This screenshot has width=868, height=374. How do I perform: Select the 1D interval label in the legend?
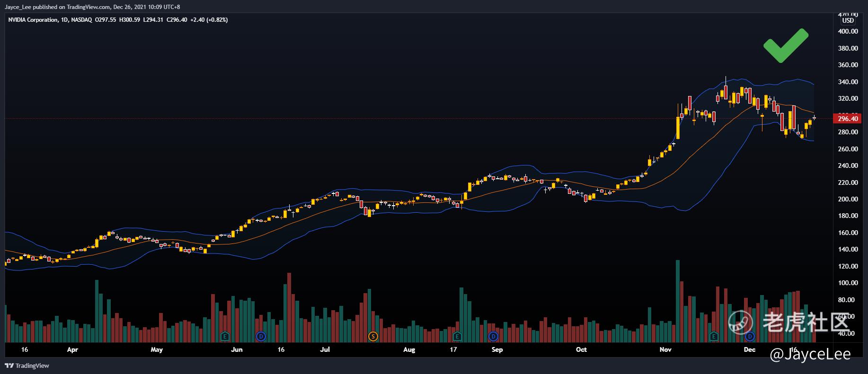(x=65, y=20)
